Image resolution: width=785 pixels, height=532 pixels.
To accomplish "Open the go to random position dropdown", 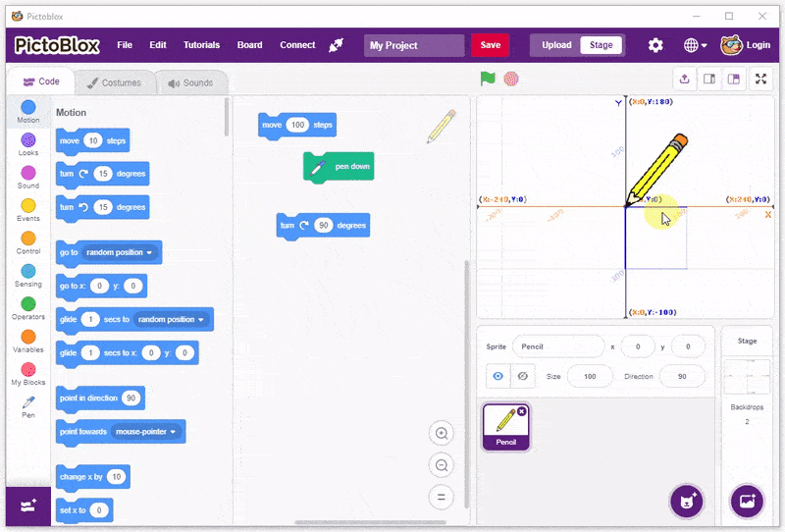I will (119, 252).
